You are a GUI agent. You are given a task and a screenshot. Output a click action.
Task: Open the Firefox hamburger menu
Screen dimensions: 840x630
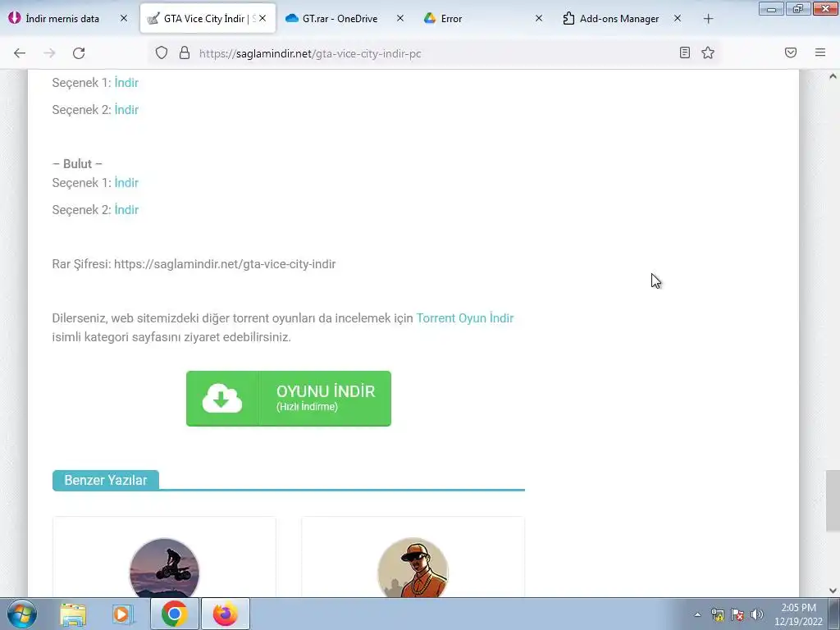pos(820,52)
